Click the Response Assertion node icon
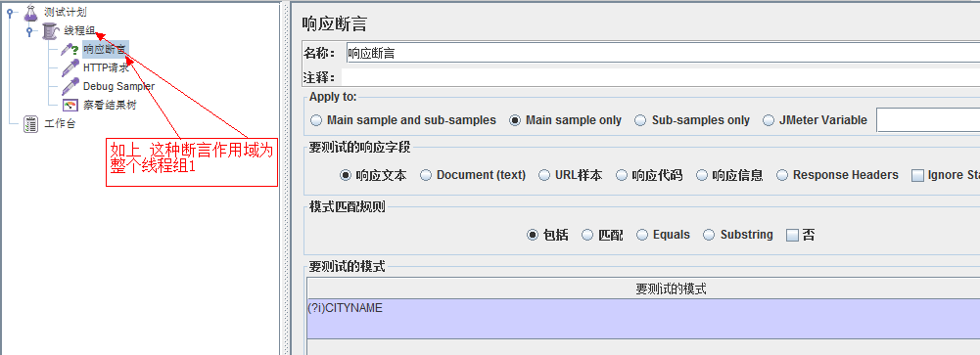Image resolution: width=980 pixels, height=355 pixels. click(70, 49)
